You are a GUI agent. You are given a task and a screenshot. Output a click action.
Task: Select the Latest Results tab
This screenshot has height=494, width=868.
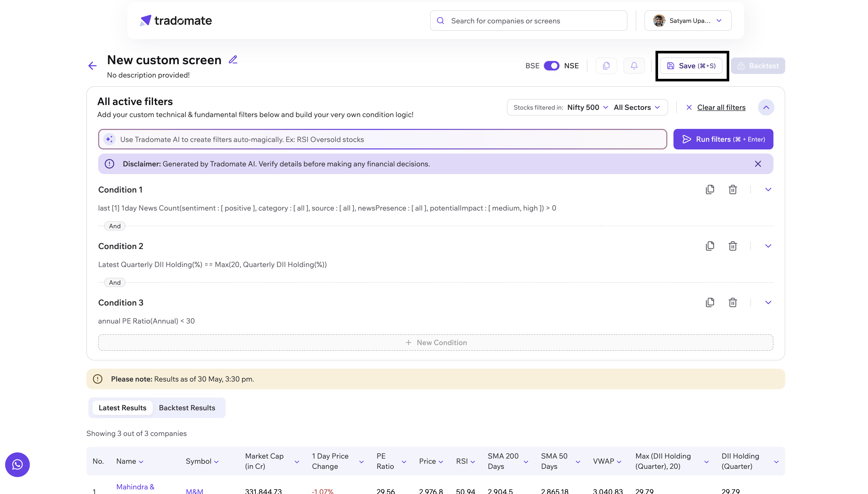[x=122, y=408]
